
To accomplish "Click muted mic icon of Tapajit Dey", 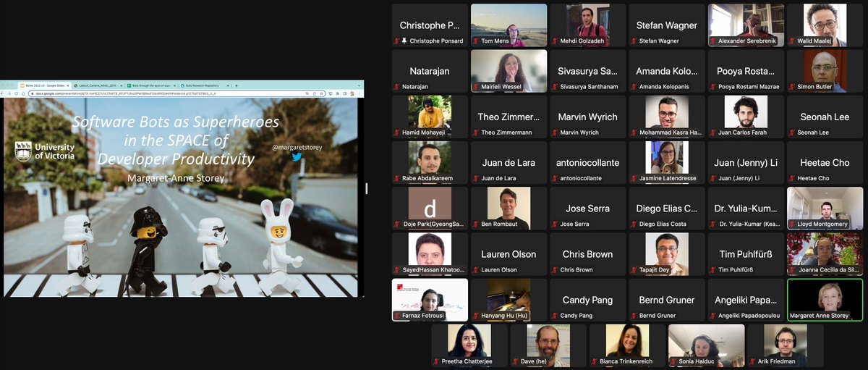I will click(633, 270).
